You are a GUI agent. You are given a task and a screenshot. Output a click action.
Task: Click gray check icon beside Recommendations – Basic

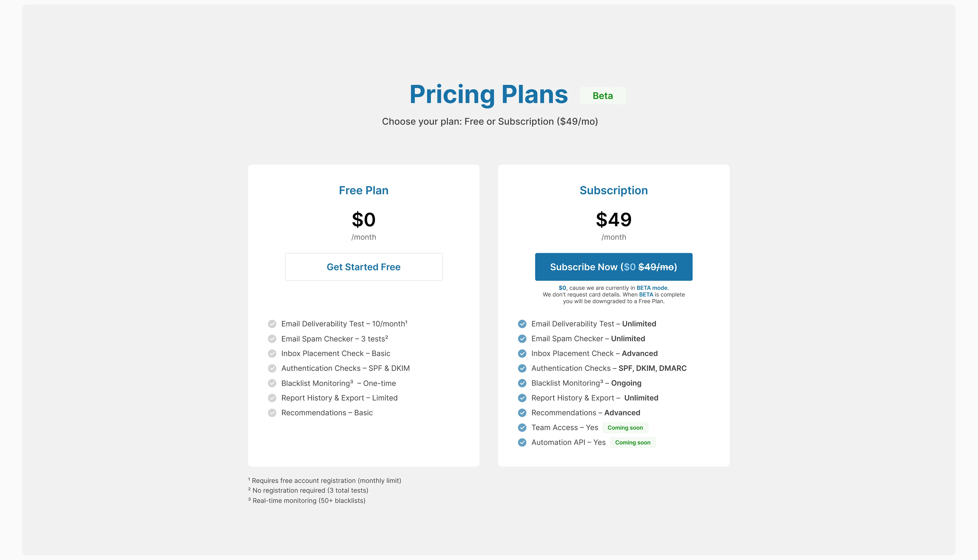pyautogui.click(x=272, y=413)
